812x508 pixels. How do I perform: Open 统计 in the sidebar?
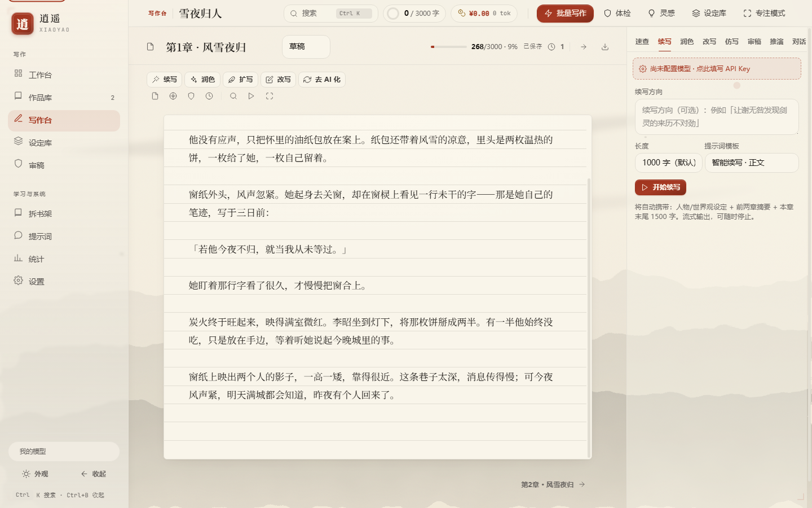pos(64,259)
